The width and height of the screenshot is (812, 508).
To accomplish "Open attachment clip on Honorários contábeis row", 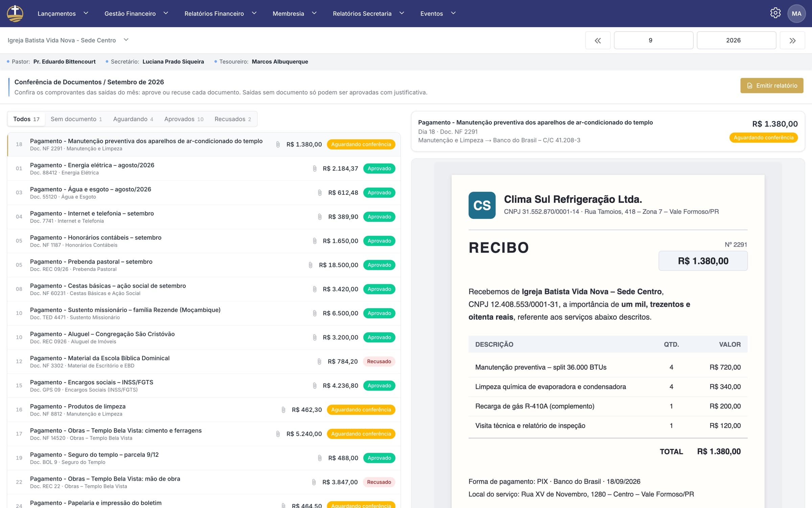I will pyautogui.click(x=315, y=241).
